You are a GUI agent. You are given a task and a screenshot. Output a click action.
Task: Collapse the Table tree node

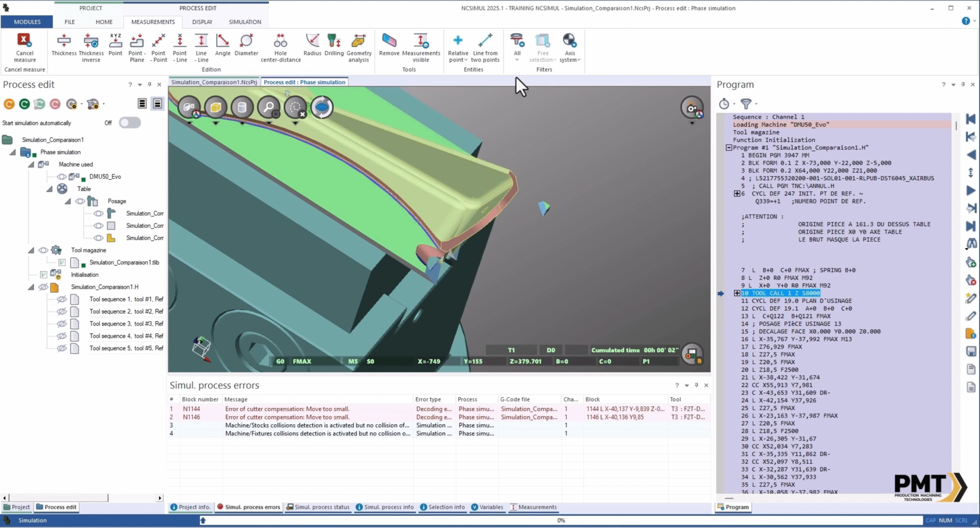(x=49, y=189)
